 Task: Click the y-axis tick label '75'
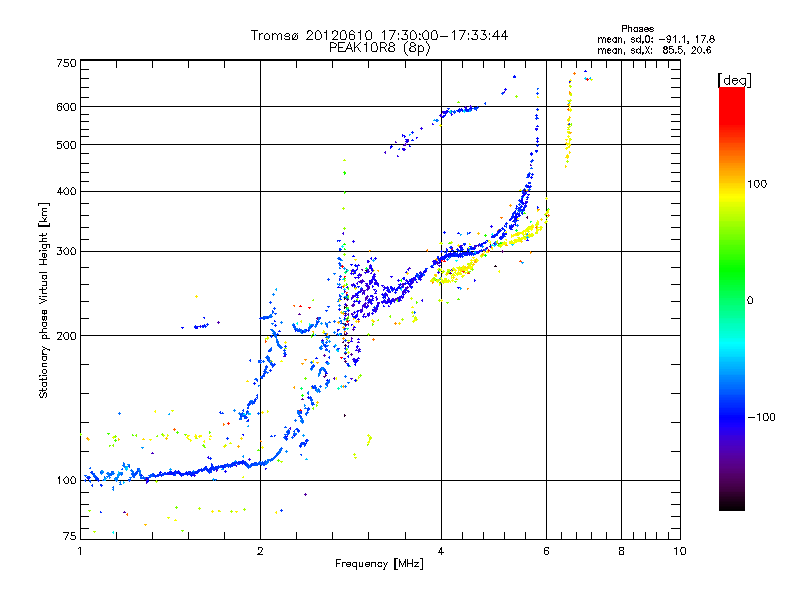69,536
